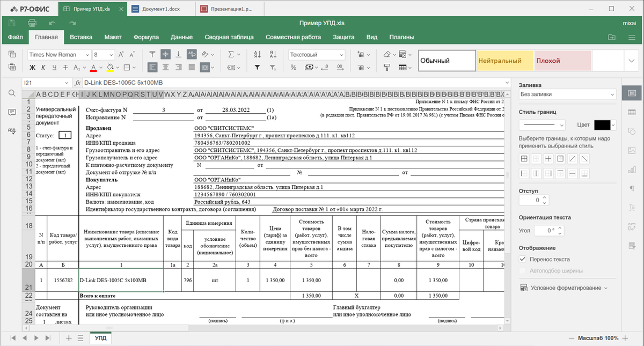Open file location icon
Viewport: 644px width, 346px height.
(x=611, y=37)
